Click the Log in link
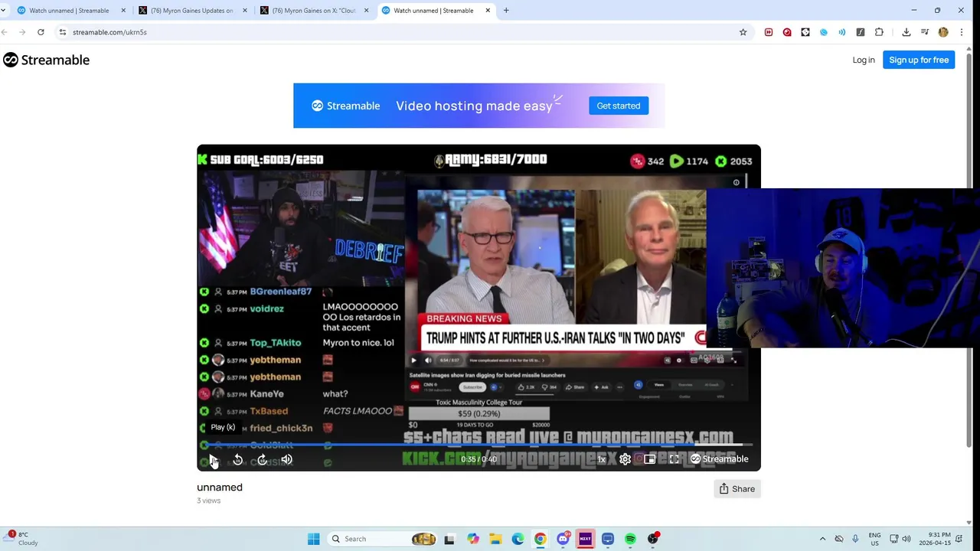The image size is (980, 551). (x=864, y=60)
